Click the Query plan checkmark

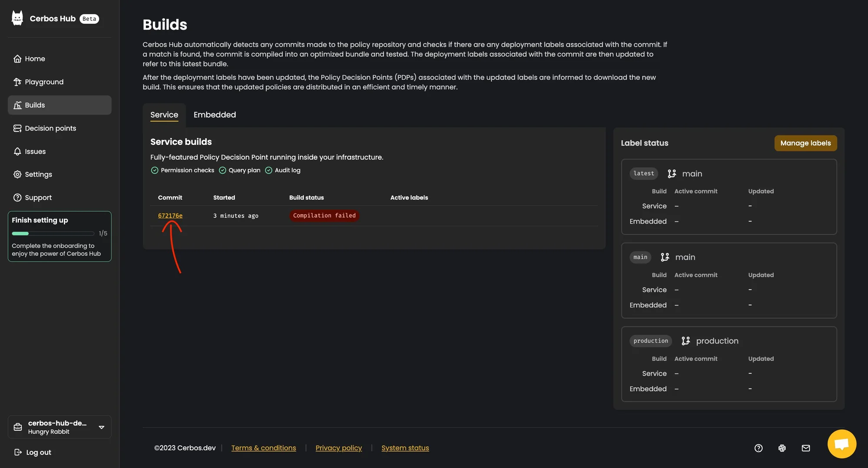pos(222,170)
